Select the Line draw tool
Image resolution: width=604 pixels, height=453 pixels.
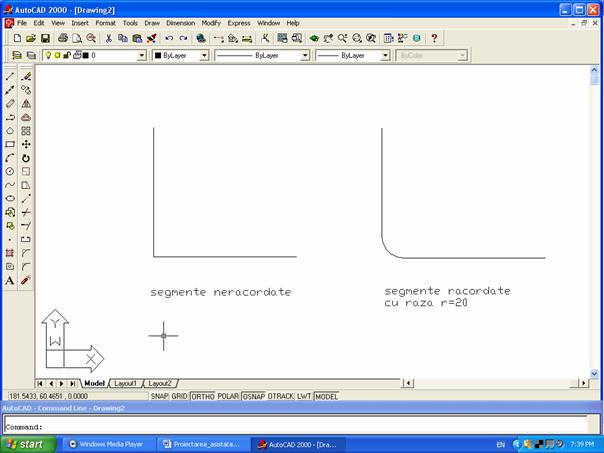tap(10, 76)
